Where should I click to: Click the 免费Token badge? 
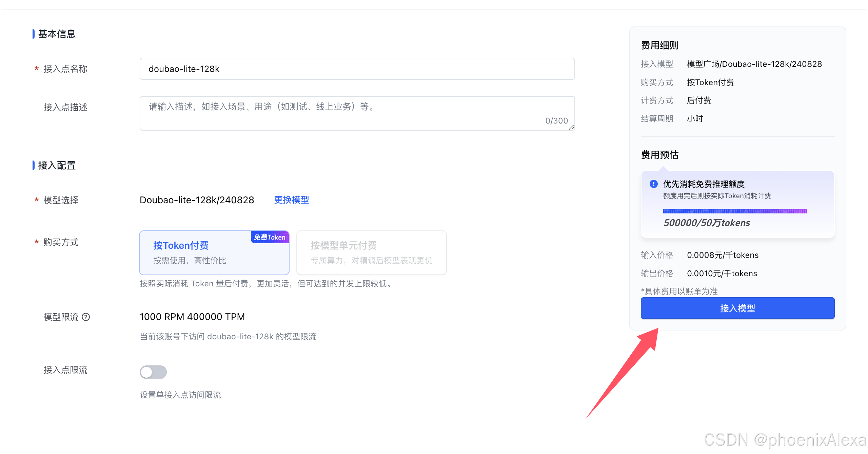pos(270,237)
